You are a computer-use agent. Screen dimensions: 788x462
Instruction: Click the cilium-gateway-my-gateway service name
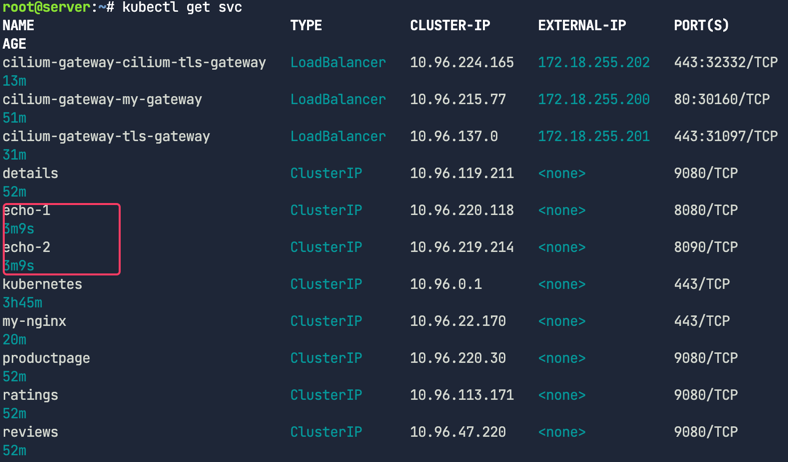(x=102, y=99)
